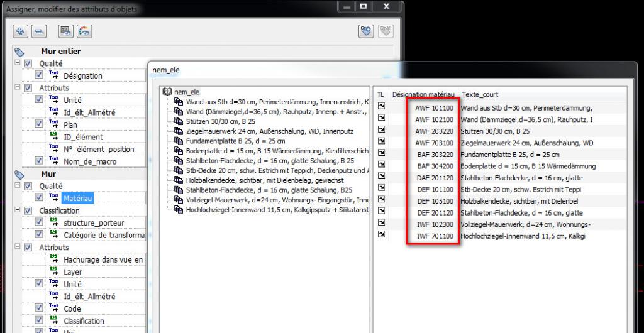This screenshot has height=333, width=644.
Task: Click the TL arrow icon for AWF 203220
Action: [x=382, y=129]
